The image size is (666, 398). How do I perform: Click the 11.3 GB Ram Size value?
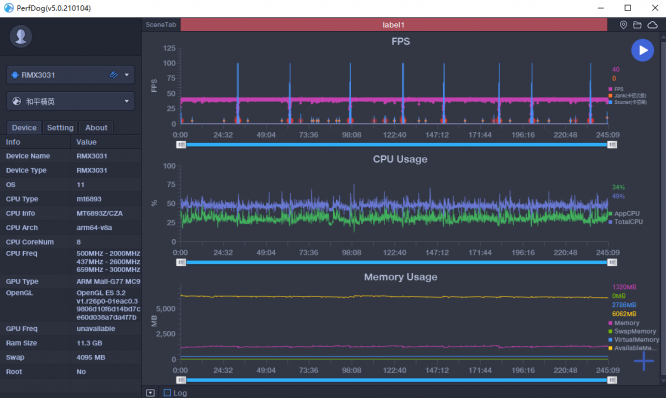[x=90, y=343]
